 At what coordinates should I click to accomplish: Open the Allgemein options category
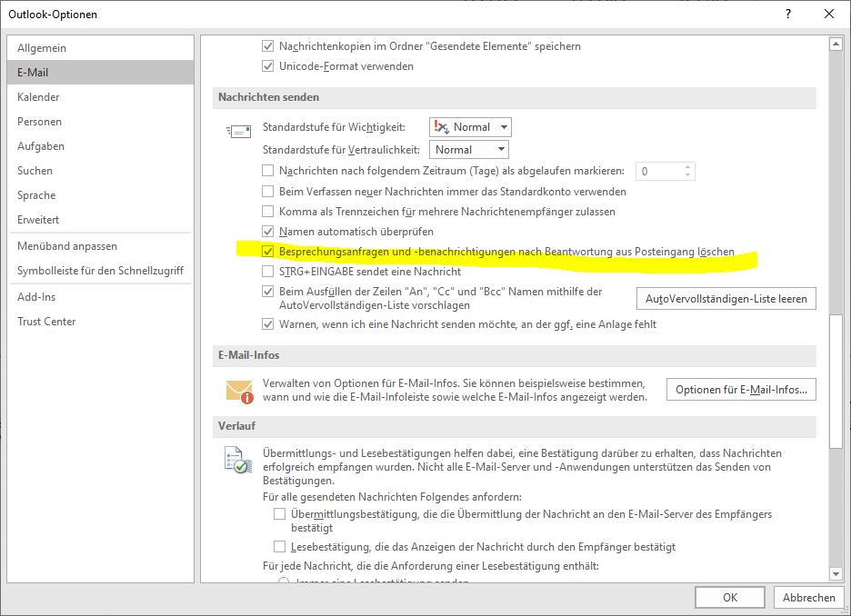tap(100, 48)
